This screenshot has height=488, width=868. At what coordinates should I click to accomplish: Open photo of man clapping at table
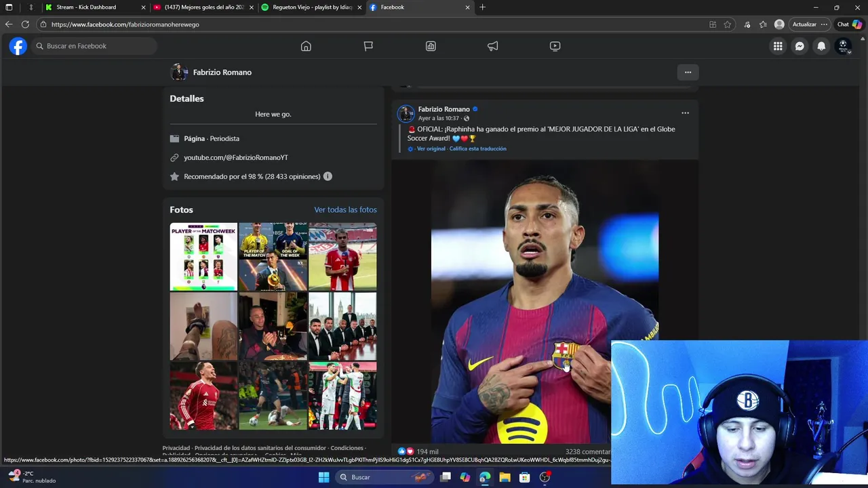[x=273, y=326]
